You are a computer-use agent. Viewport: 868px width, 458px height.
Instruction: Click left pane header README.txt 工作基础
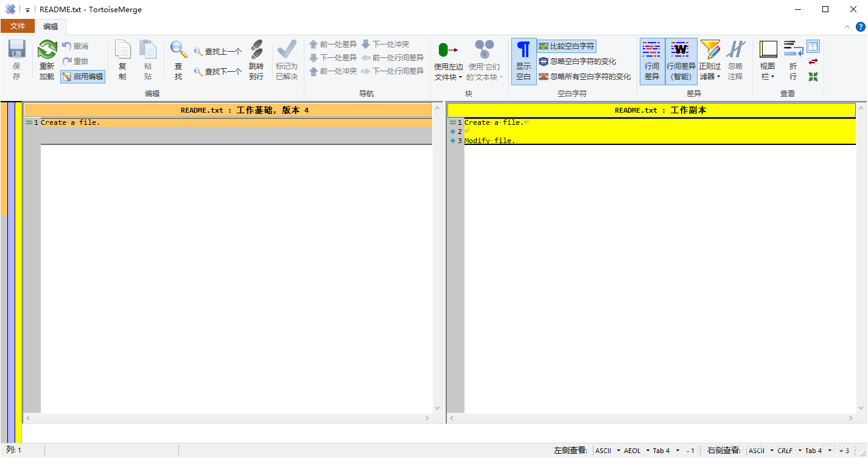[227, 110]
